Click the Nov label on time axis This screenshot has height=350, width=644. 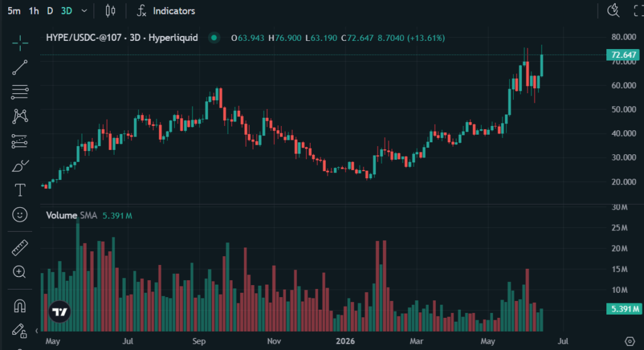(274, 341)
